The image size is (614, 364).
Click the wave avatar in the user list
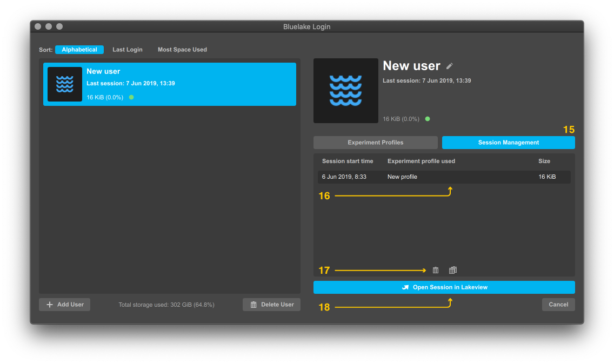(x=65, y=84)
